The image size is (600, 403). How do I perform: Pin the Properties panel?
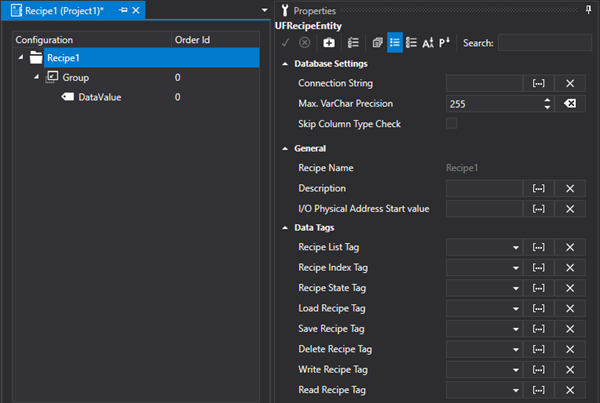click(x=587, y=10)
